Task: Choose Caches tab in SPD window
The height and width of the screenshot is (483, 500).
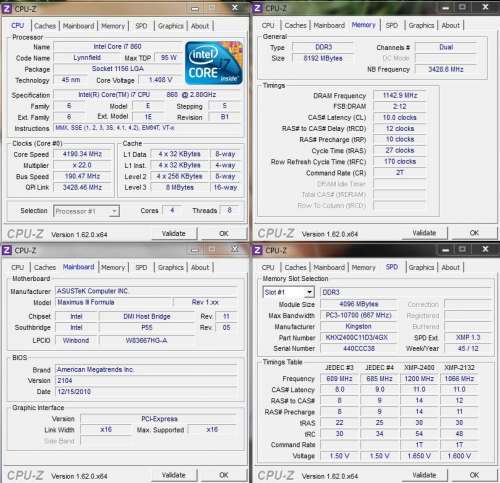Action: coord(296,267)
